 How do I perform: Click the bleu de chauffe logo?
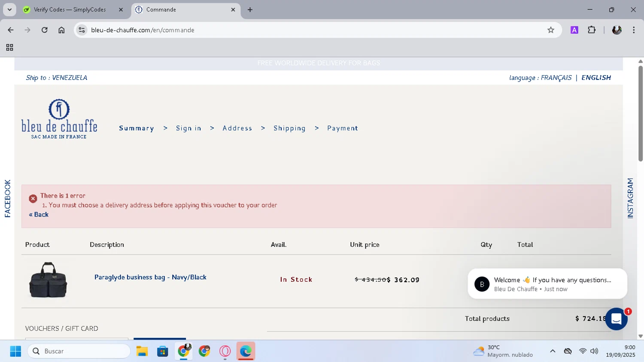click(59, 119)
